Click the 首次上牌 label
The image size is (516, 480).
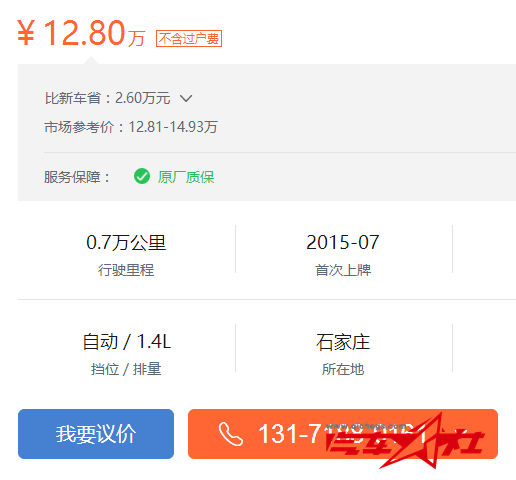point(343,270)
